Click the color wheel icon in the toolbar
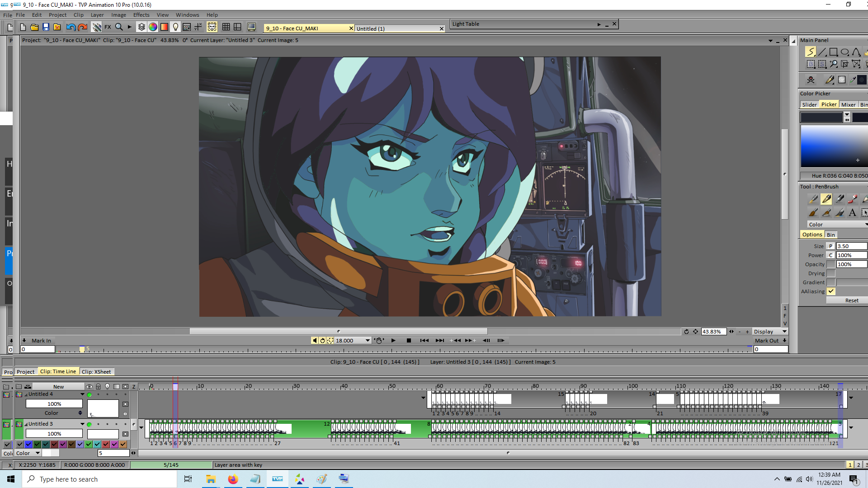This screenshot has width=868, height=488. pos(153,27)
